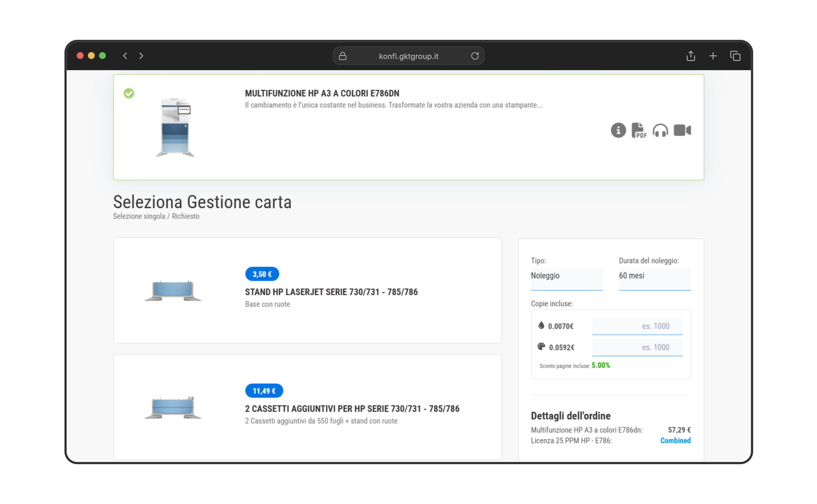This screenshot has height=504, width=817.
Task: Click the green selected checkmark on E786DN
Action: pos(129,93)
